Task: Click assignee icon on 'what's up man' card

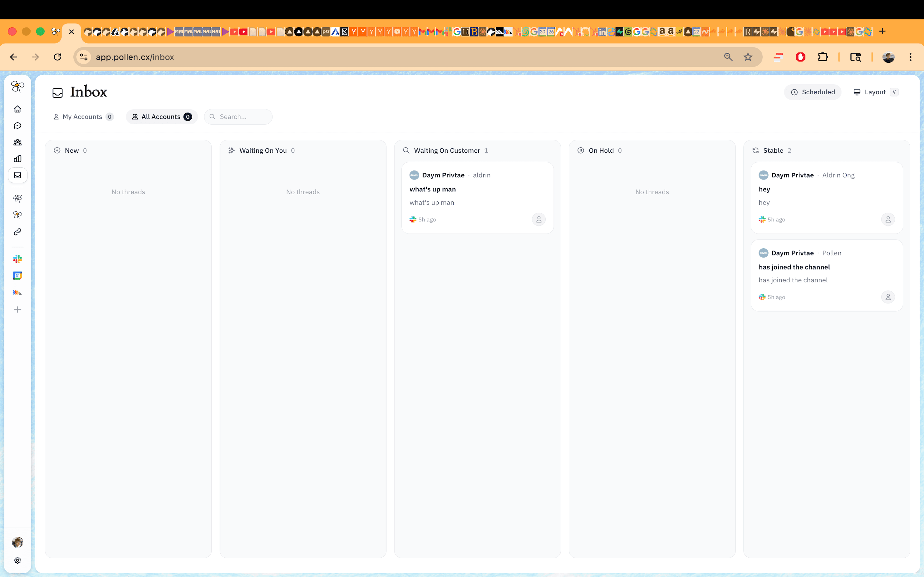Action: (x=538, y=219)
